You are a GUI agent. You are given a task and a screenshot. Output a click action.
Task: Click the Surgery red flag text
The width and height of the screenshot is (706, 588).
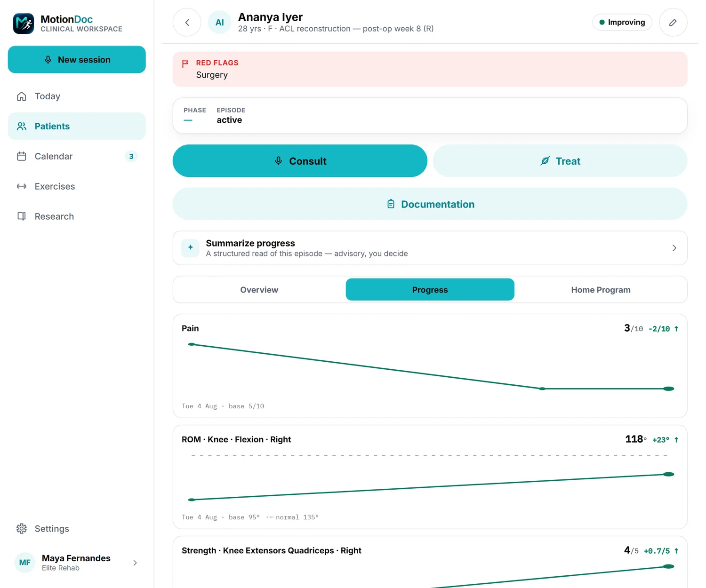pos(212,75)
